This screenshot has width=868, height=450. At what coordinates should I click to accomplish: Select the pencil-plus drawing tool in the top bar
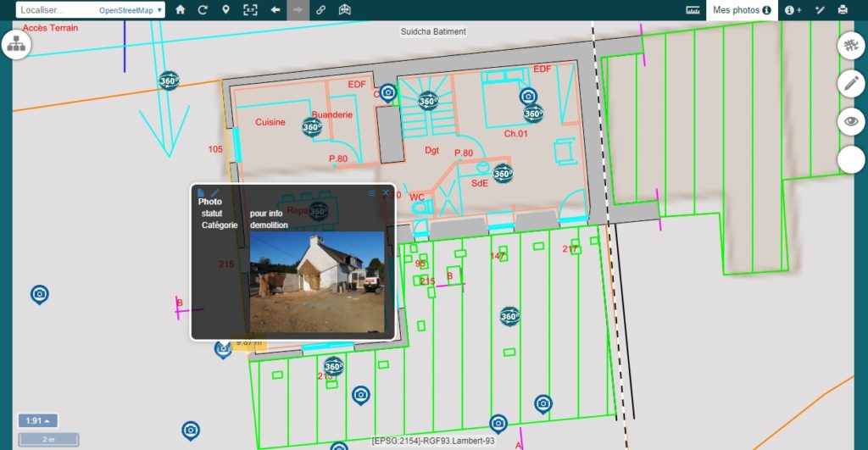pos(820,10)
